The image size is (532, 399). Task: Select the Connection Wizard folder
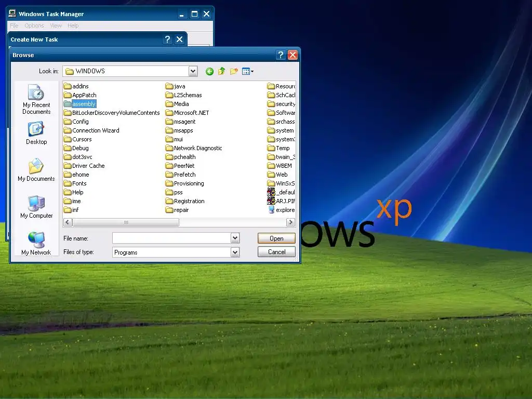[x=91, y=130]
